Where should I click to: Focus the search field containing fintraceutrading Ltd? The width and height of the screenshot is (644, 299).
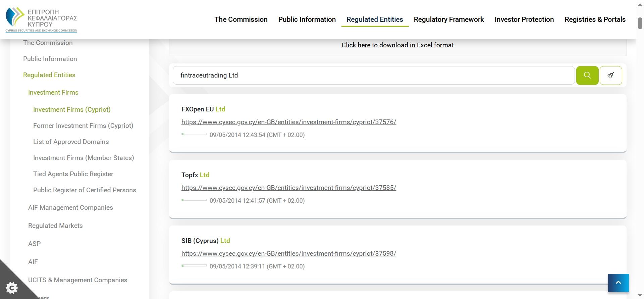click(x=374, y=76)
